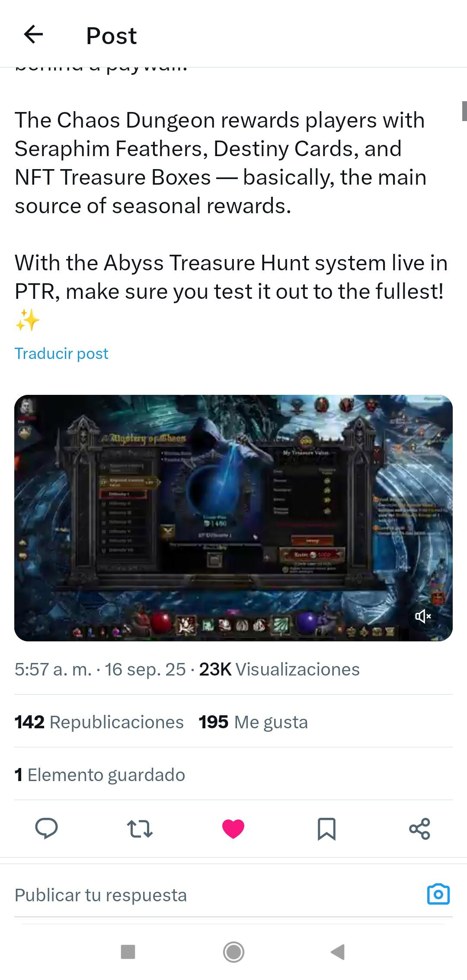Open the 195 Me gusta list
The image size is (467, 980).
click(x=253, y=722)
